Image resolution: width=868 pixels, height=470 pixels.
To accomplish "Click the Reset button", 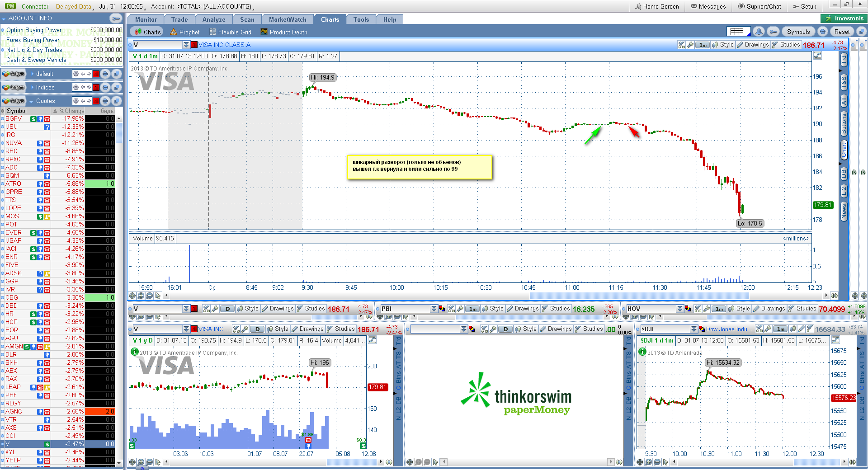I will tap(842, 32).
